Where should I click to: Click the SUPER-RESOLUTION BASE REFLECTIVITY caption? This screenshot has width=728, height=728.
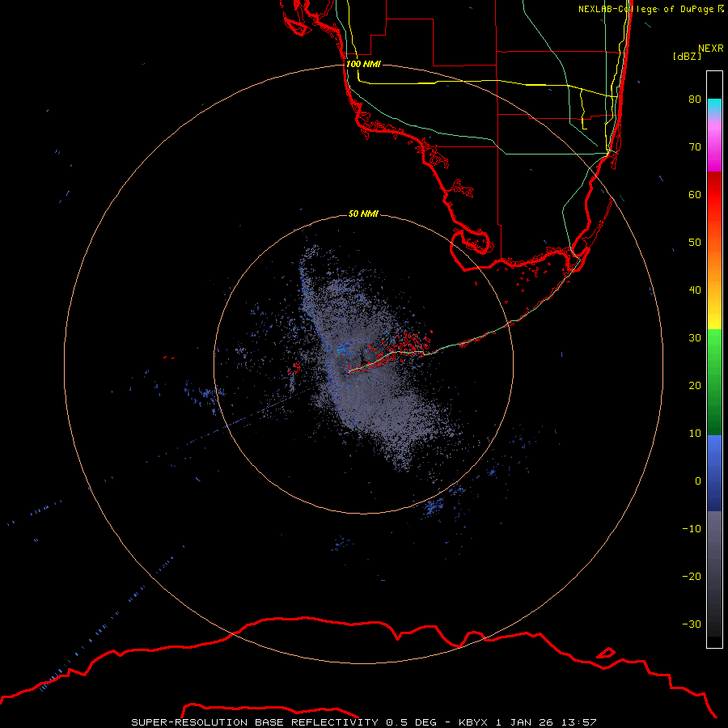pyautogui.click(x=256, y=722)
